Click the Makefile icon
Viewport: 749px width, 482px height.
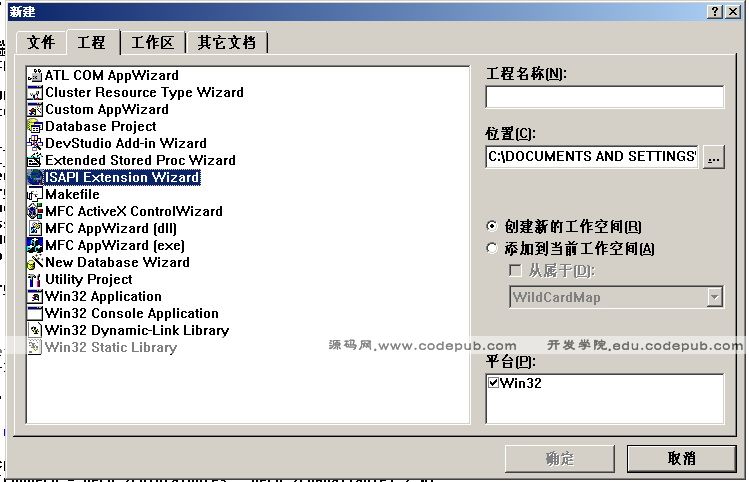[35, 194]
